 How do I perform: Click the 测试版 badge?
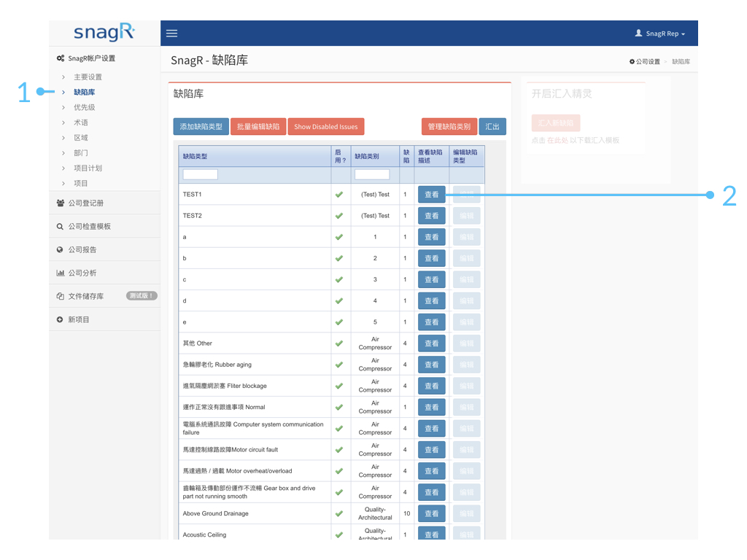coord(142,296)
